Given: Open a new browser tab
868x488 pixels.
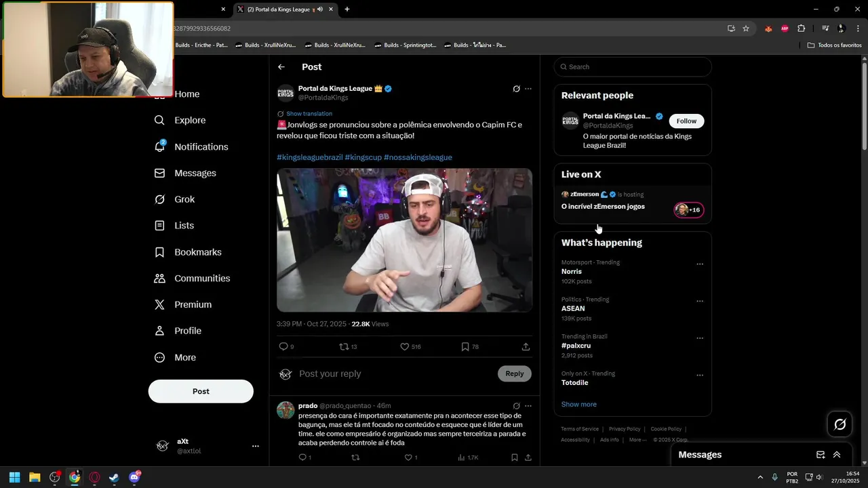Looking at the screenshot, I should click(347, 9).
